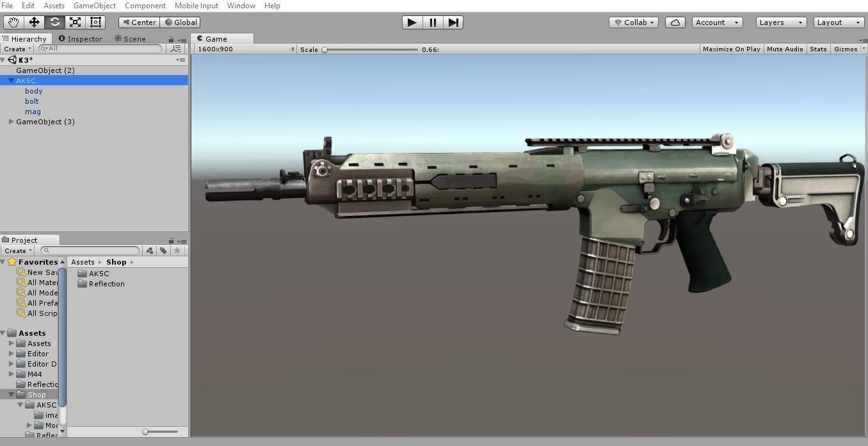This screenshot has width=868, height=446.
Task: Toggle Global handle rotation button
Action: click(x=181, y=22)
